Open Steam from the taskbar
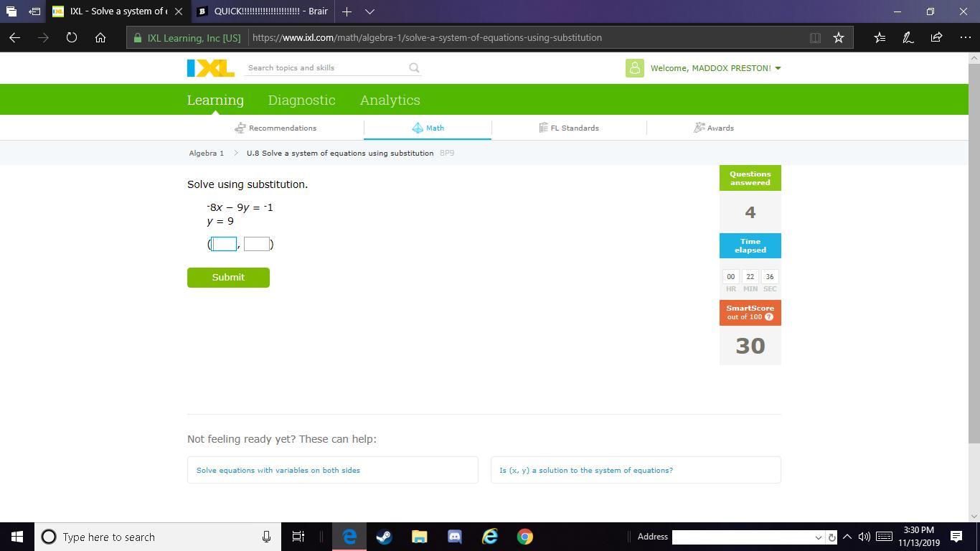Image resolution: width=980 pixels, height=551 pixels. click(384, 537)
